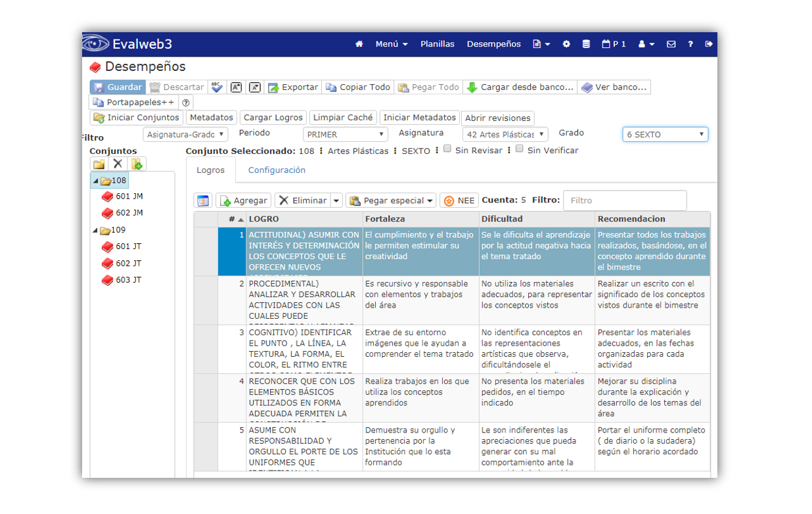Click Iniciar Conjuntos
This screenshot has height=514, width=812.
click(x=137, y=118)
